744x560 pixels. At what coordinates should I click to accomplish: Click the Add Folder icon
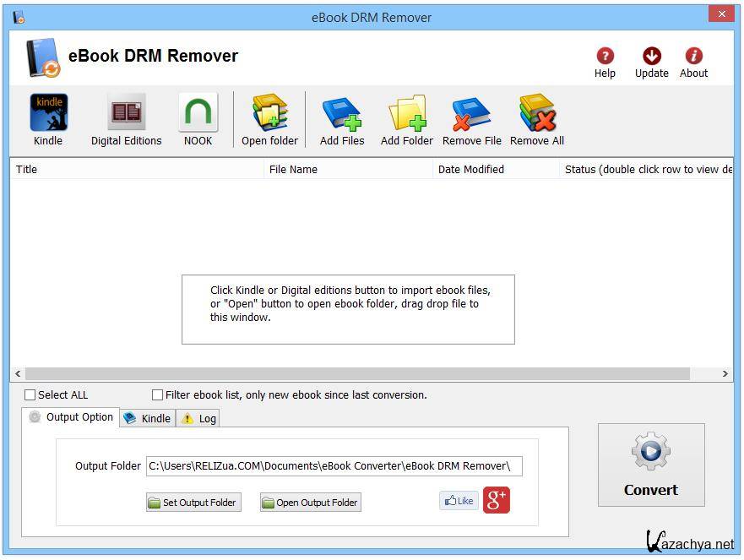406,114
